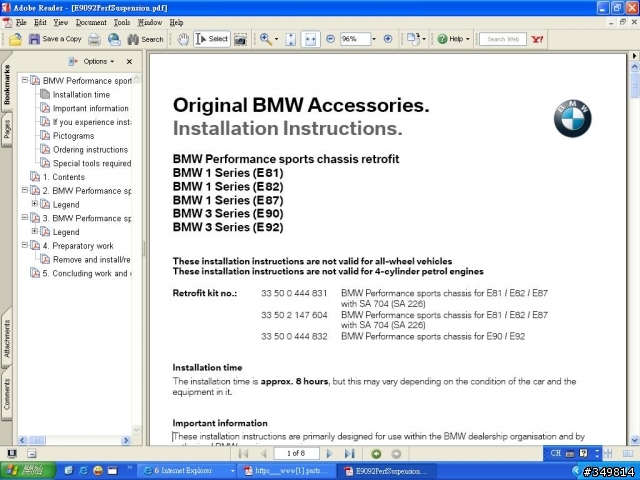The image size is (640, 480).
Task: Open Windows Start button
Action: tap(28, 471)
